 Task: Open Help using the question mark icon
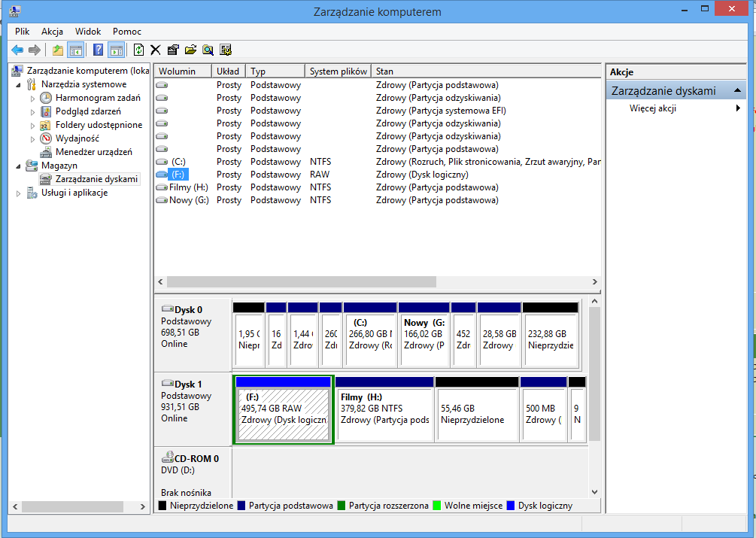pyautogui.click(x=98, y=50)
